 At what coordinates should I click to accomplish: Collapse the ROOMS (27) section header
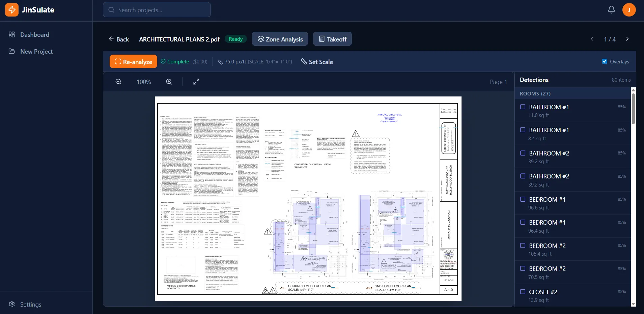coord(535,94)
